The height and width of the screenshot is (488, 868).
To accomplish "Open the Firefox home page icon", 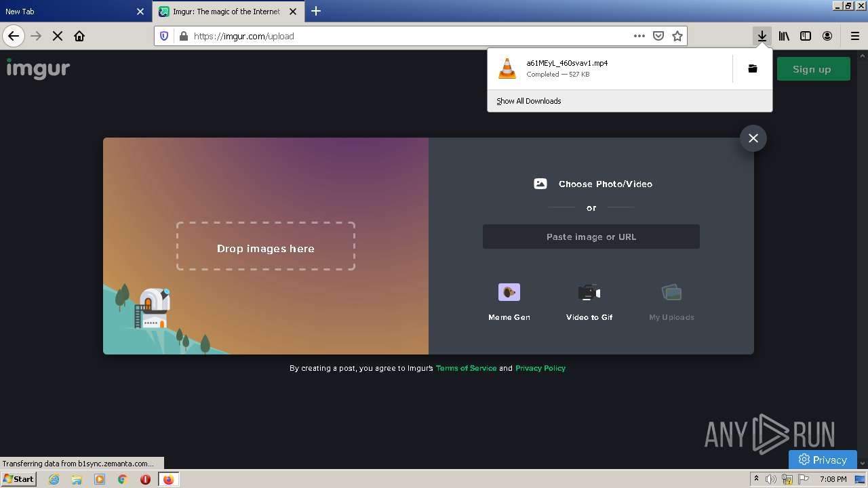I will coord(79,36).
